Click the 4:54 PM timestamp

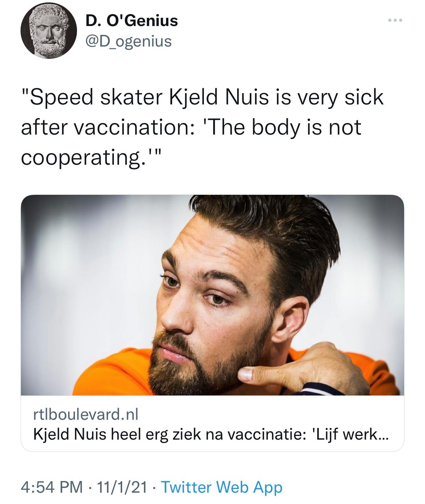(52, 487)
